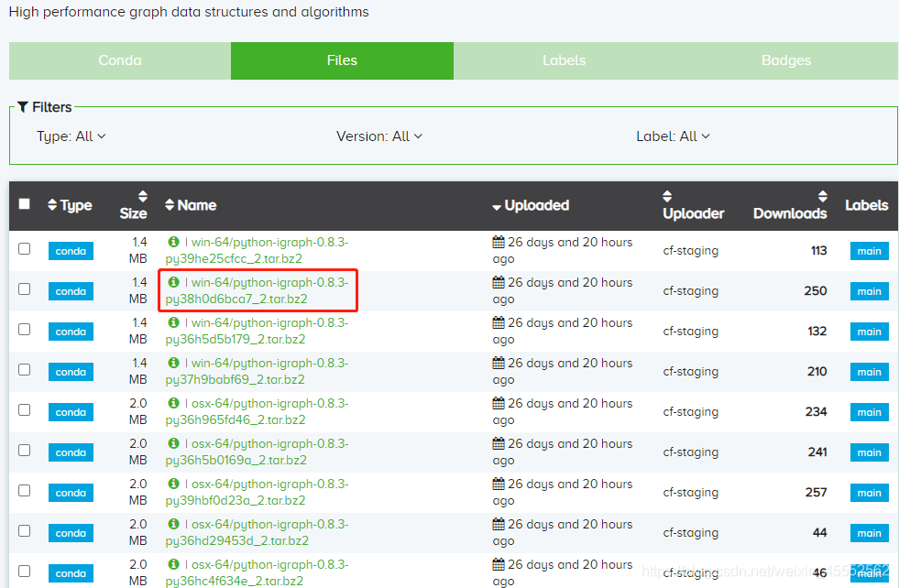This screenshot has height=588, width=899.
Task: Sort table by Downloads column arrows
Action: point(822,196)
